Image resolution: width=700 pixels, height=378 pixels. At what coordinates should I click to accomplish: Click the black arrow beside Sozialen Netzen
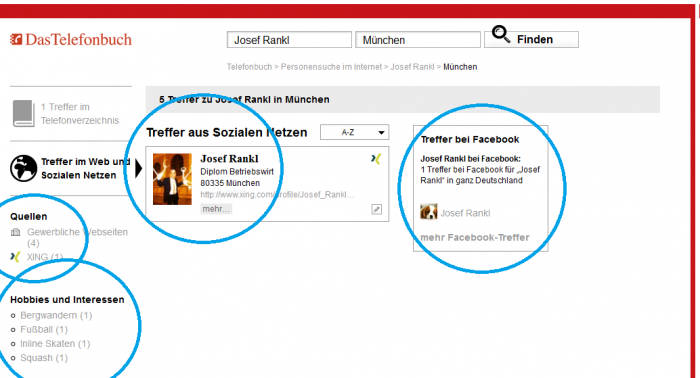click(x=138, y=169)
